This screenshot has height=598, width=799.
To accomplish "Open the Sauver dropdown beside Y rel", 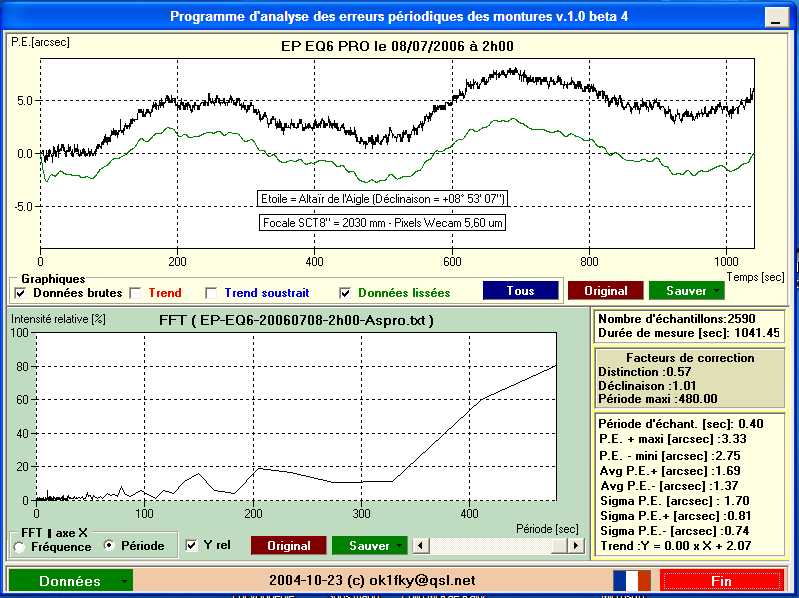I will click(x=369, y=546).
